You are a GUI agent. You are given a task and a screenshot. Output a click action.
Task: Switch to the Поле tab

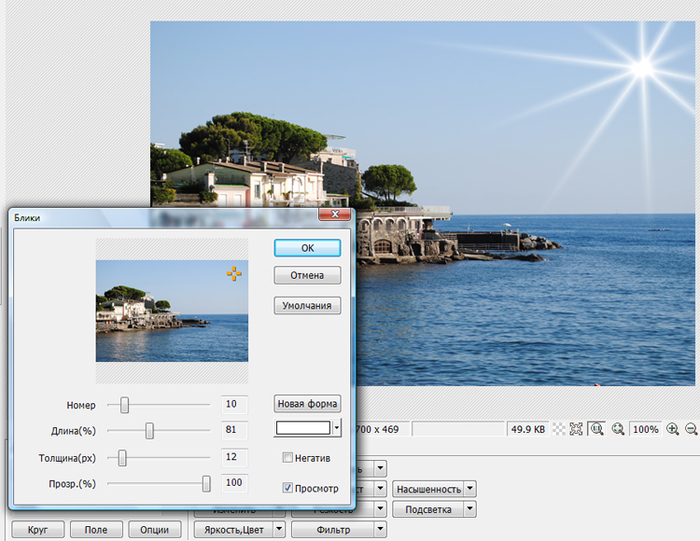[x=96, y=529]
